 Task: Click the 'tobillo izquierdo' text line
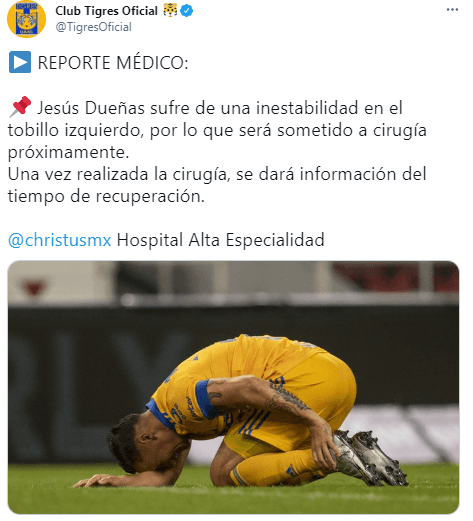coord(217,130)
